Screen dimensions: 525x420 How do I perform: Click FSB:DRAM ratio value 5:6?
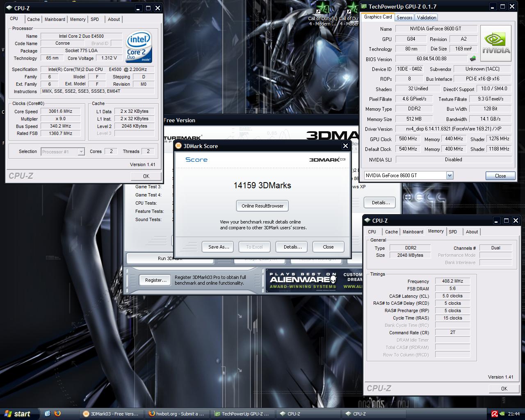point(452,288)
